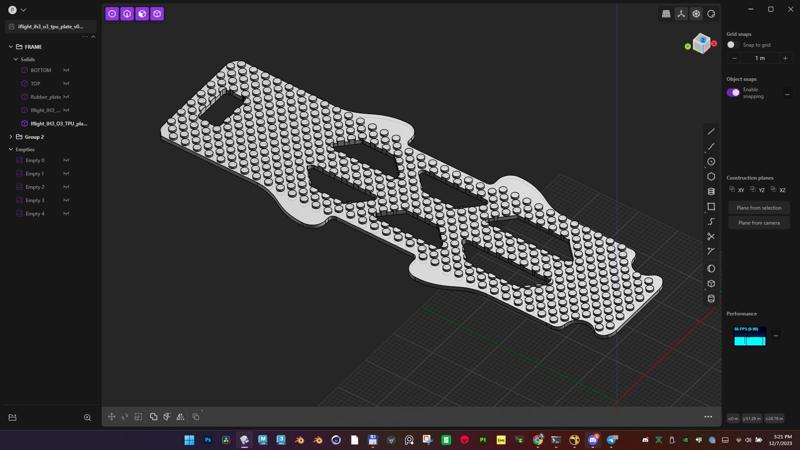Select the Cylinder tool at toolbar bottom
This screenshot has width=800, height=450.
coord(711,298)
